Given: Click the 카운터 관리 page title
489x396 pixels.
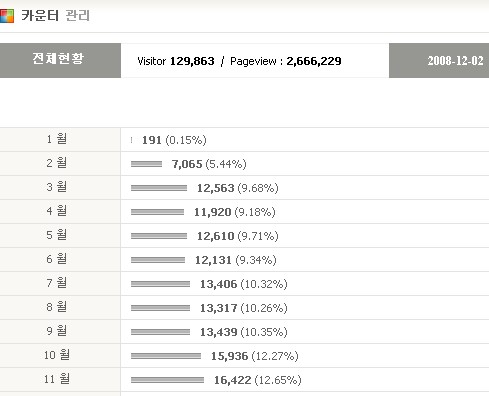Looking at the screenshot, I should (x=56, y=16).
